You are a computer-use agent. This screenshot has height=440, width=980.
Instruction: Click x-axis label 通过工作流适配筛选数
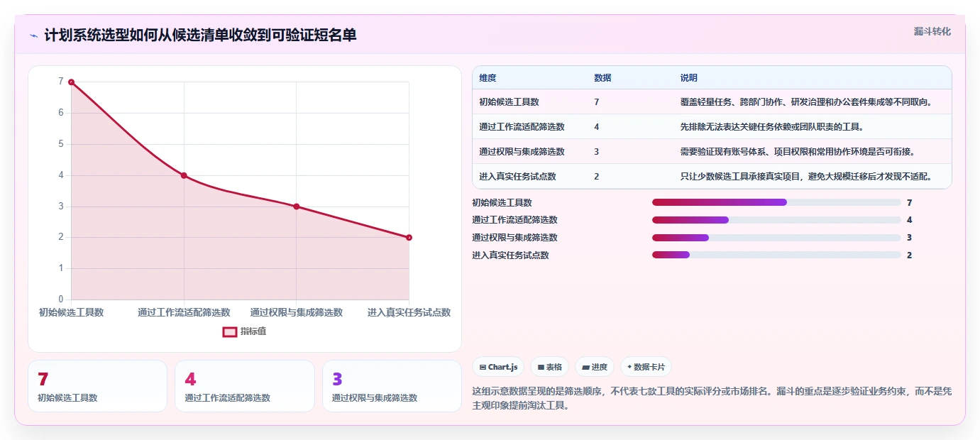(x=184, y=312)
